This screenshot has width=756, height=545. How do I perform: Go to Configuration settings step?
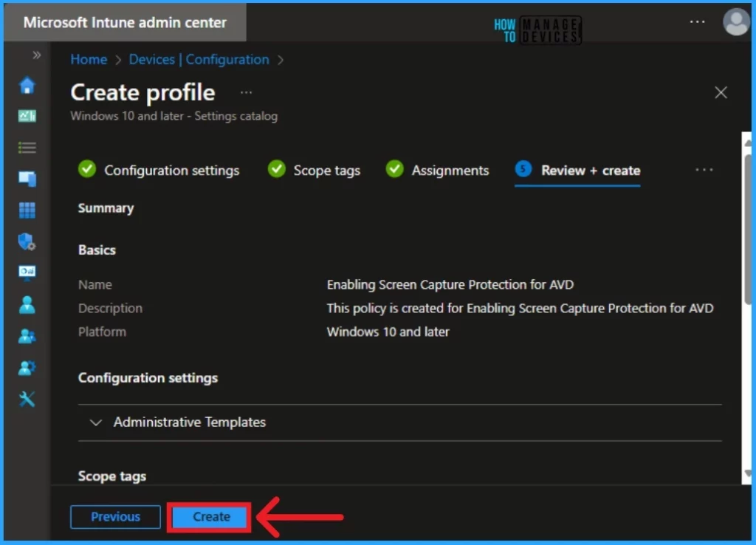[x=159, y=170]
